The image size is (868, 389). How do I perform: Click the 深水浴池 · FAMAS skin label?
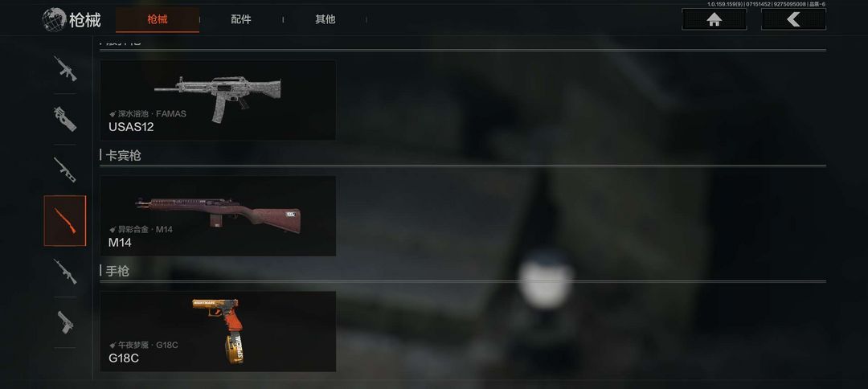[x=148, y=114]
